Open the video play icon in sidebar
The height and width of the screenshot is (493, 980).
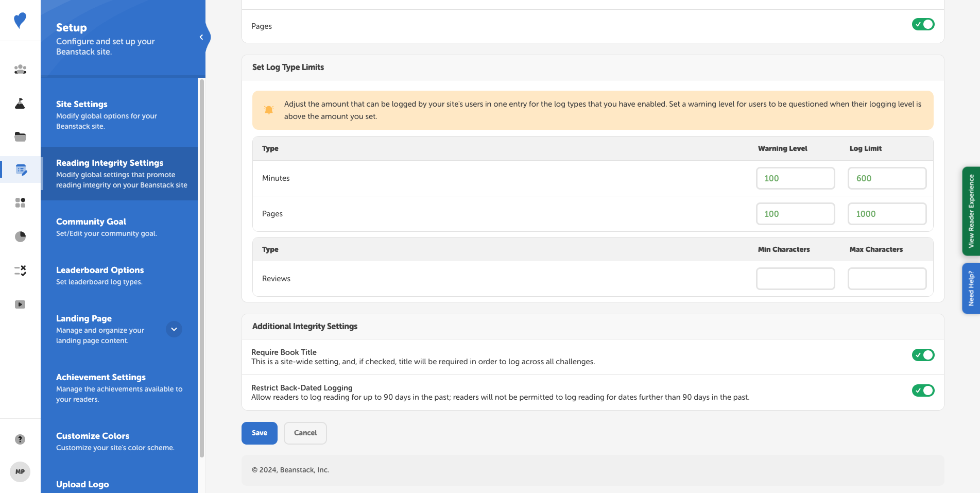20,304
